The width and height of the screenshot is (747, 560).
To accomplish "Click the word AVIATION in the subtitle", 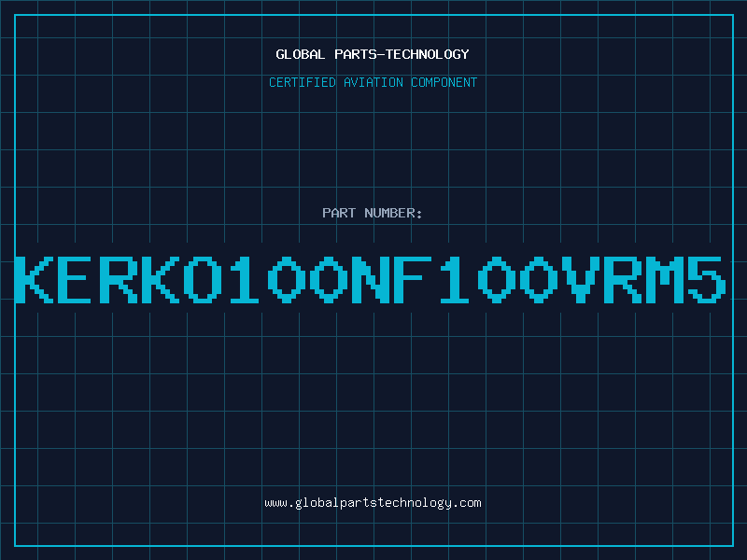I will pos(373,82).
